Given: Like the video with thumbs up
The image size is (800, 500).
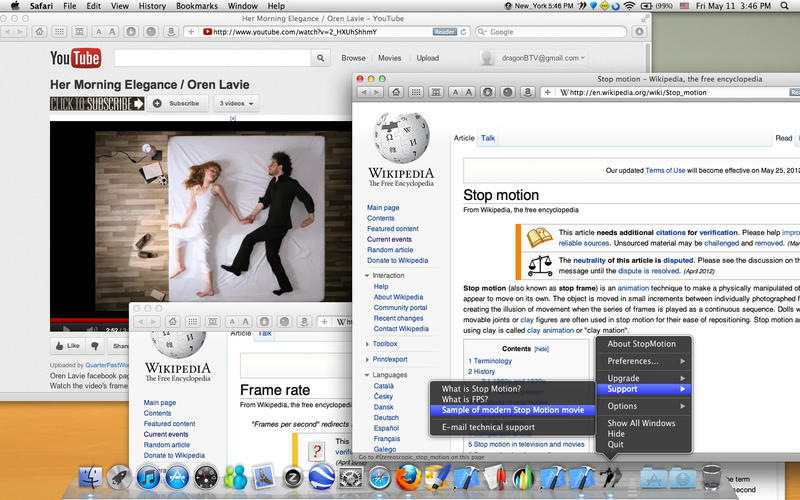Looking at the screenshot, I should tap(67, 346).
